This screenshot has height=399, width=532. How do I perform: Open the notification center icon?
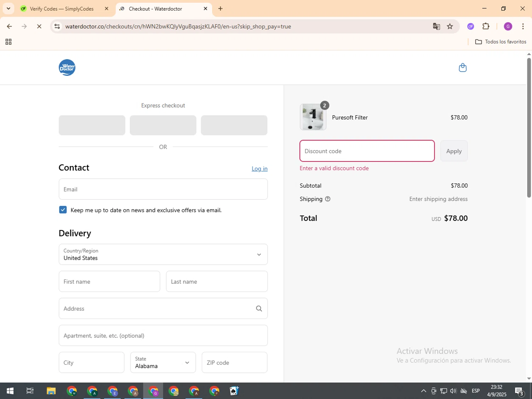[520, 391]
